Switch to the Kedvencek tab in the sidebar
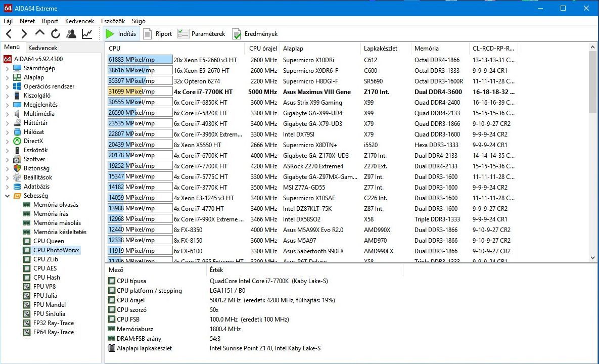 tap(43, 48)
